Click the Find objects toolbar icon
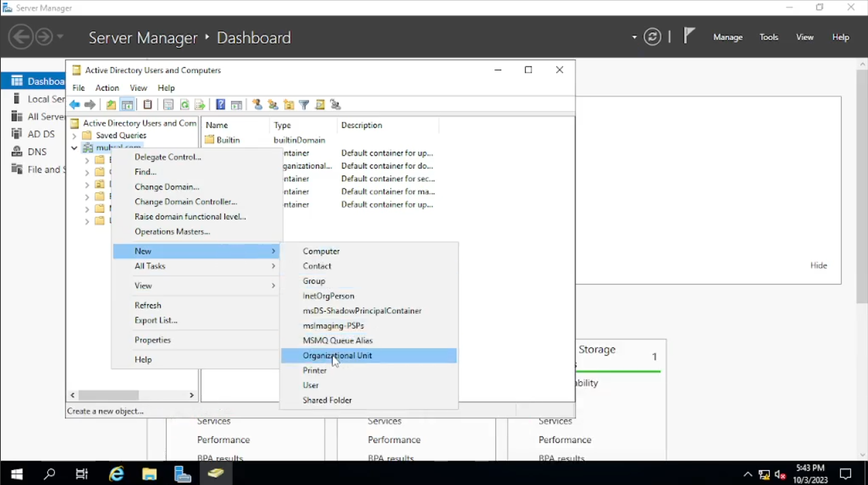 coord(320,105)
